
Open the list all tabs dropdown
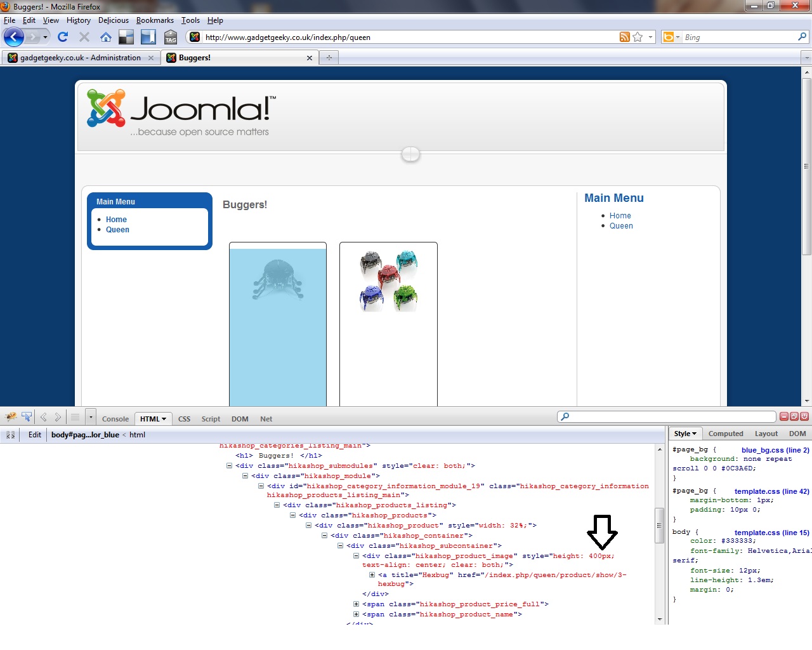(x=807, y=58)
